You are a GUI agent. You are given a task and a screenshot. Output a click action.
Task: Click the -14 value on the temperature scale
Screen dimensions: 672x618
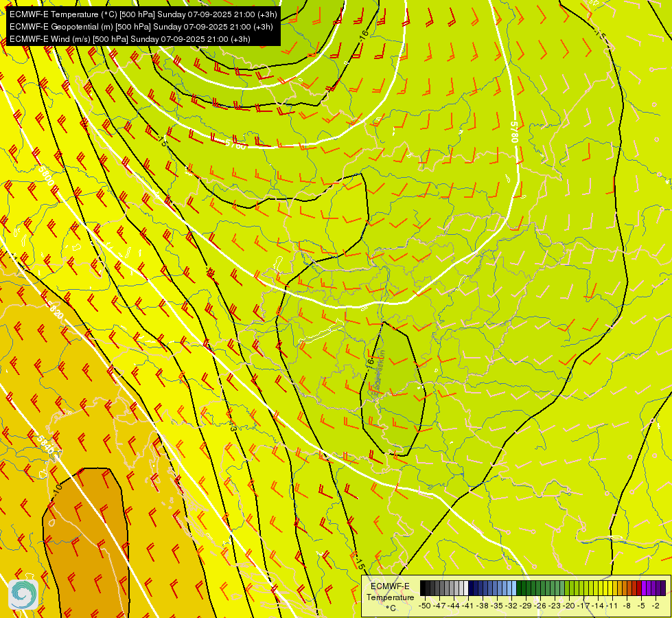point(598,606)
